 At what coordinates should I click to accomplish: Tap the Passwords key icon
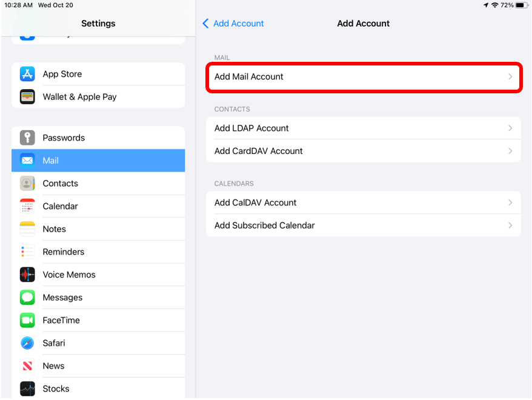tap(27, 138)
